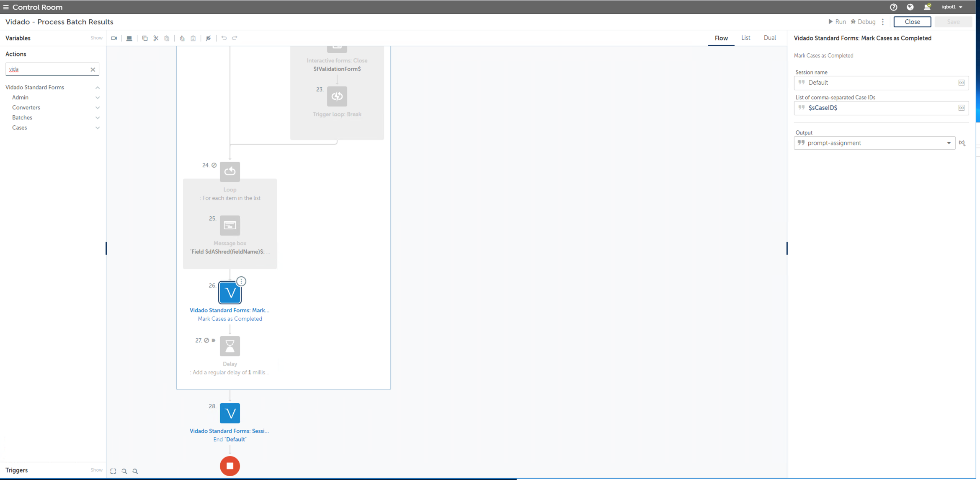Click the Mark Cases as Completed node
Viewport: 980px width, 480px height.
230,293
